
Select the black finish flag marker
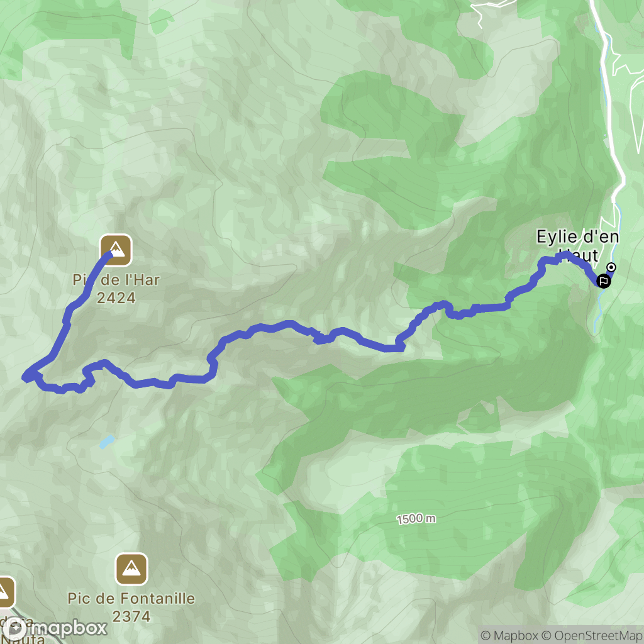(x=603, y=281)
